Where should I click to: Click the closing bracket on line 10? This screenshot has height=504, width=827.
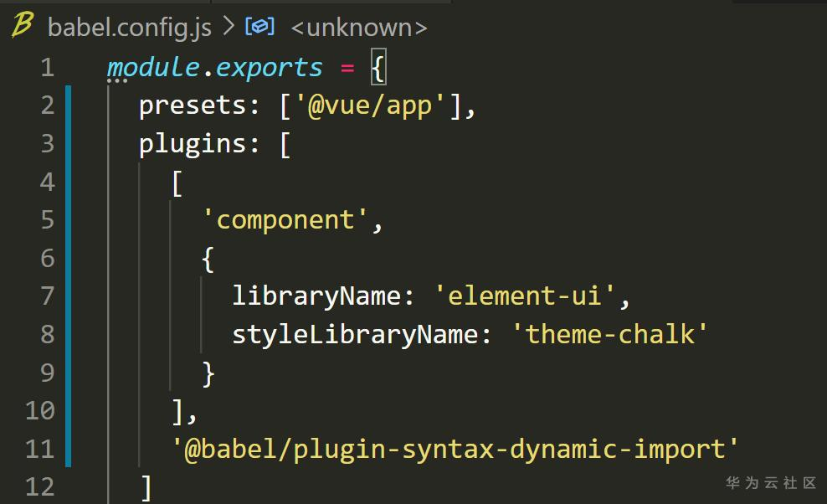tap(178, 412)
